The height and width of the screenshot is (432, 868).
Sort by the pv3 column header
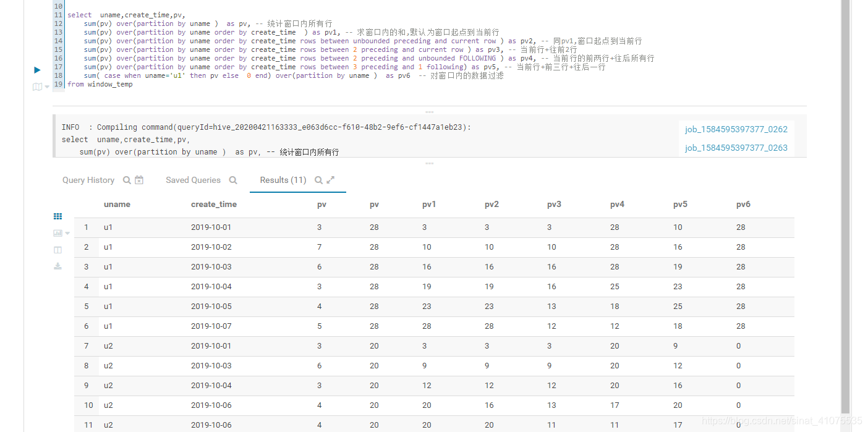554,204
